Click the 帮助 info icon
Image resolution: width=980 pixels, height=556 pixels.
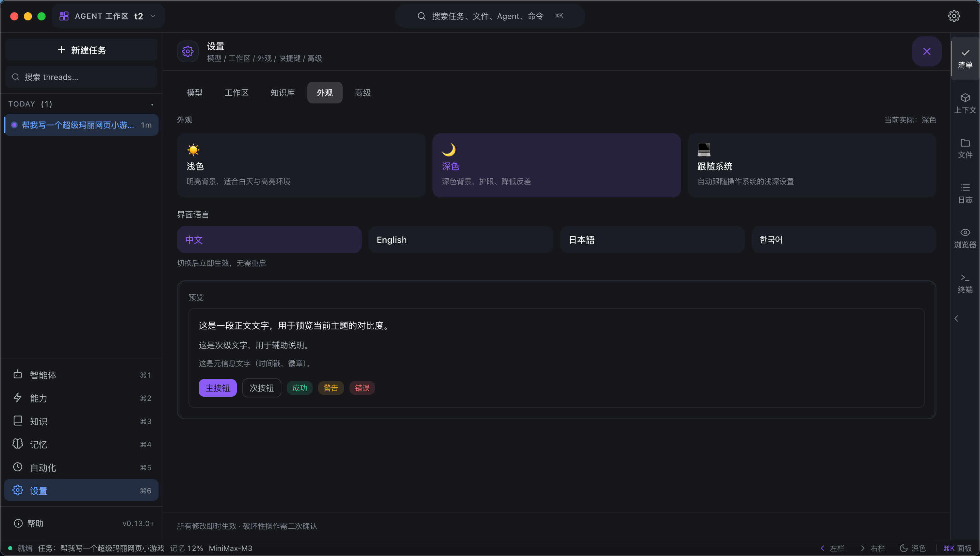pos(18,524)
